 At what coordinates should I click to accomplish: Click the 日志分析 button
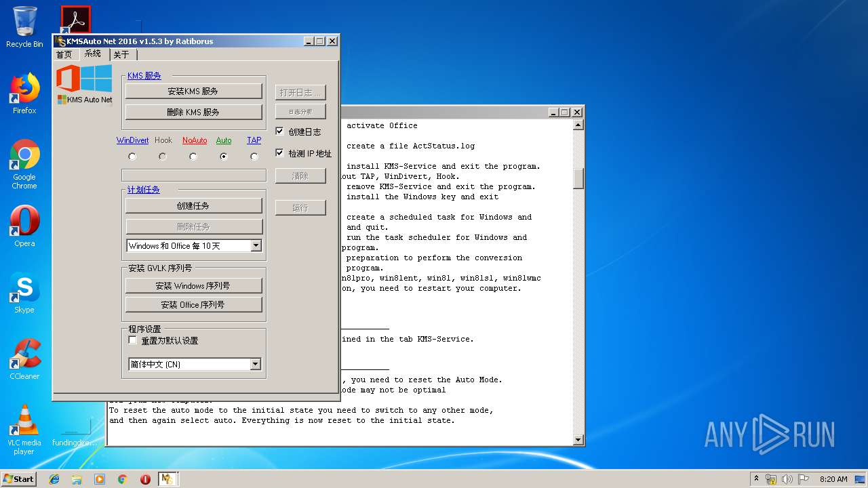coord(300,111)
